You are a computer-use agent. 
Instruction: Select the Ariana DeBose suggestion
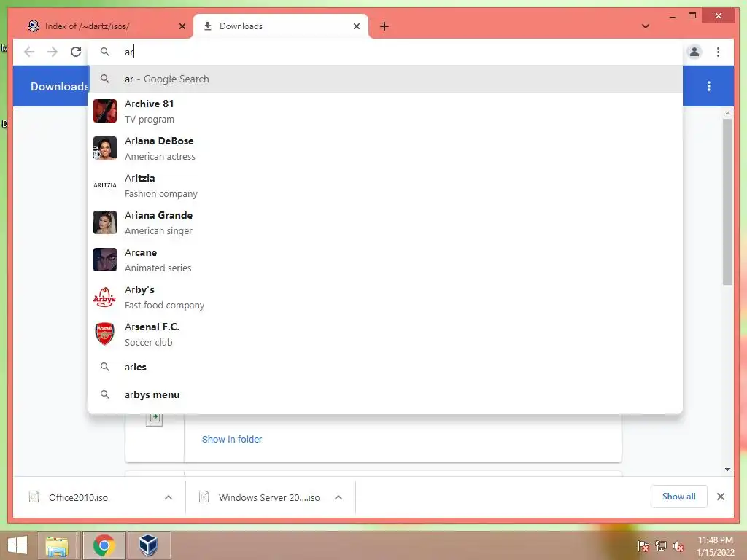[385, 148]
